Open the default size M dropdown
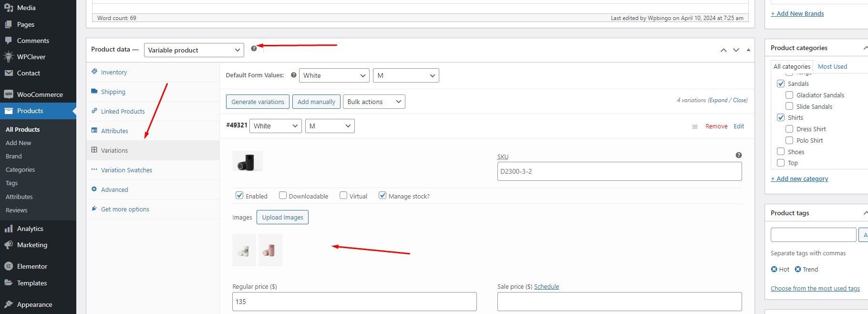Image resolution: width=868 pixels, height=314 pixels. 406,75
